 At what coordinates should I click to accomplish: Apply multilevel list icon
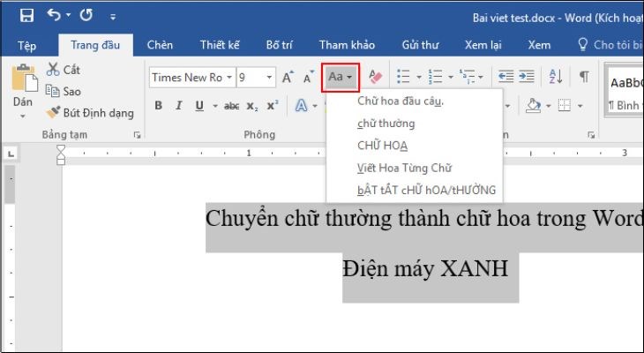[x=467, y=77]
